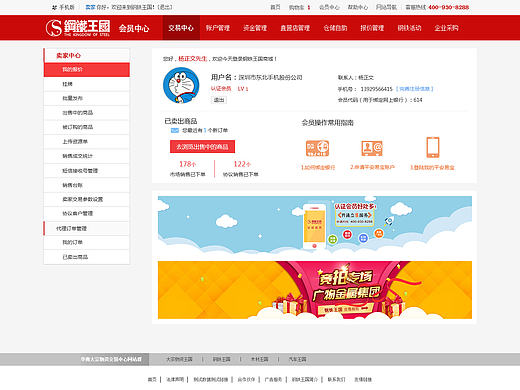Open the blue sky certified-member banner
The image size is (520, 390).
click(315, 226)
